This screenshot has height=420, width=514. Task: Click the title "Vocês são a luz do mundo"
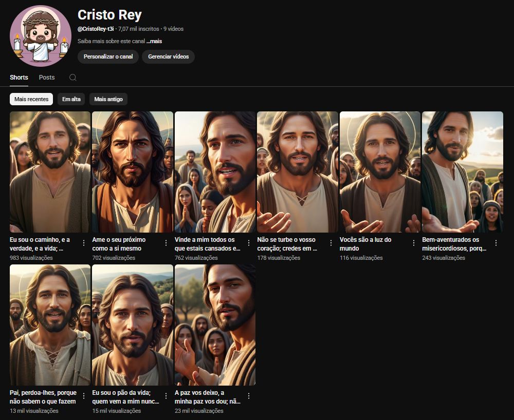click(365, 244)
